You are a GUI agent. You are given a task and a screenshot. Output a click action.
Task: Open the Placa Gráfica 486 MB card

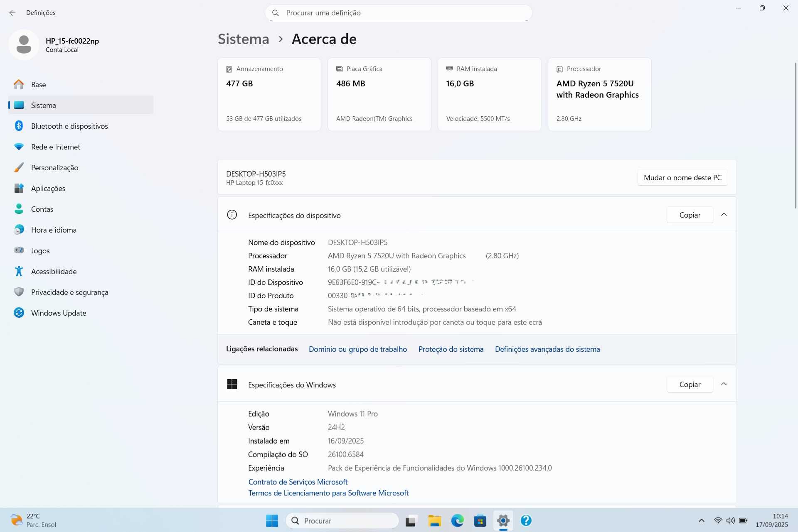[379, 94]
